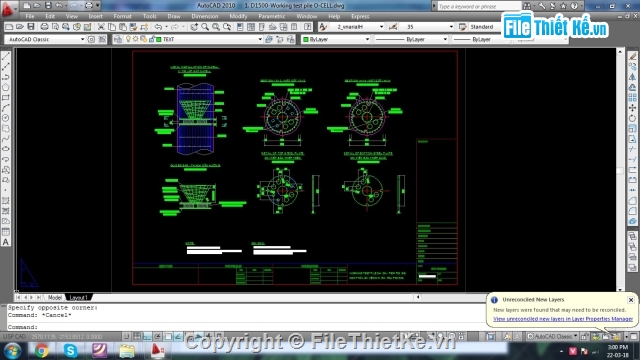Toggle Grid display in status bar
This screenshot has height=360, width=640.
click(x=137, y=336)
